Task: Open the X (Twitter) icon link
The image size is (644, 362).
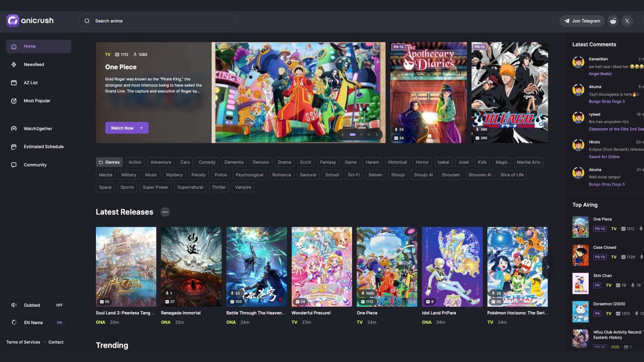Action: (x=627, y=21)
